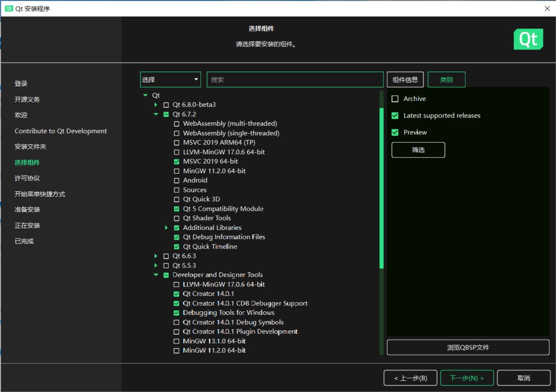Screen dimensions: 556x392
Task: Uncheck Qt Debug Information Files
Action: tap(176, 237)
